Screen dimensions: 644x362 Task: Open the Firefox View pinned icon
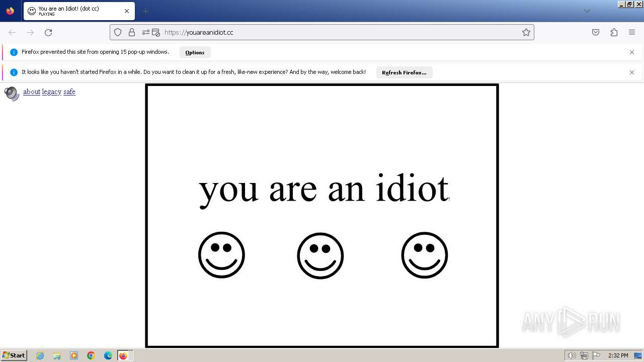coord(10,11)
